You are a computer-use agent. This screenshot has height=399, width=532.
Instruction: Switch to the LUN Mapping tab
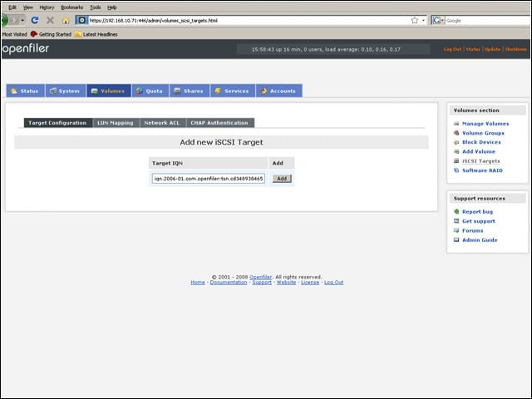point(116,123)
